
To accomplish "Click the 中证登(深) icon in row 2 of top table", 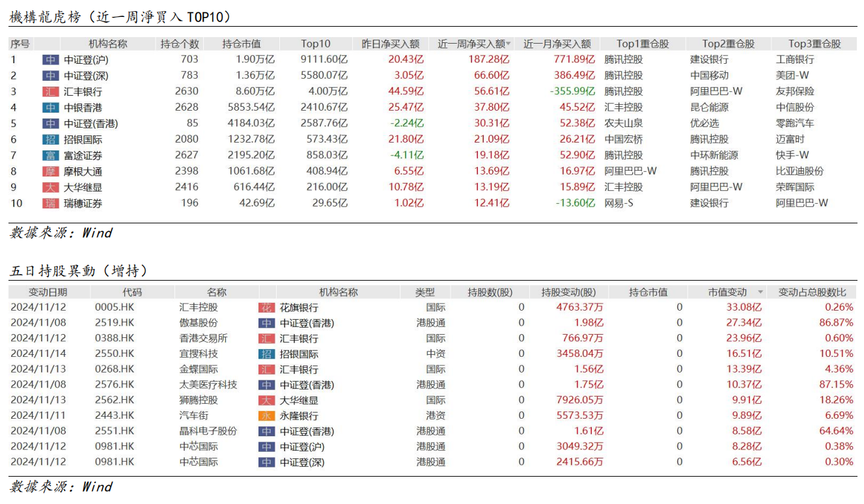I will click(51, 76).
